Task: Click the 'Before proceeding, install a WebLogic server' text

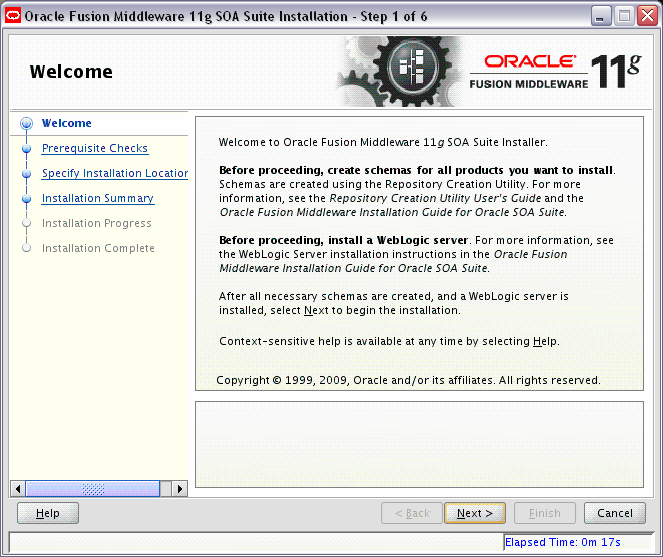Action: pos(343,240)
